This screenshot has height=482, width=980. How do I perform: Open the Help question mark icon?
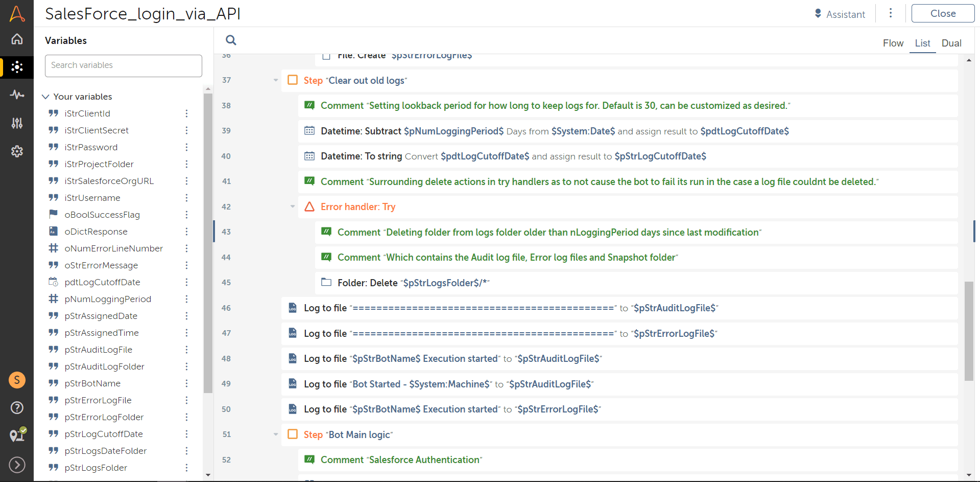[x=17, y=407]
